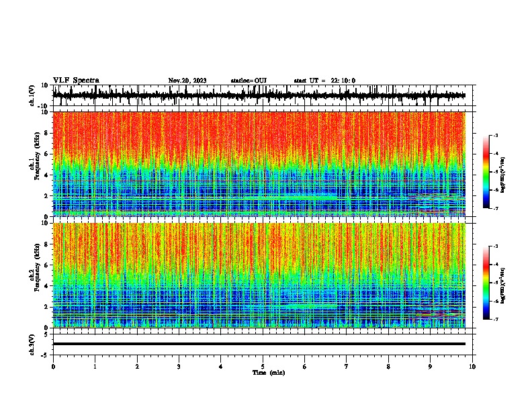Click the "6" kHz tick on ch.1 spectrogram axis
532x411 pixels.
tap(46, 154)
